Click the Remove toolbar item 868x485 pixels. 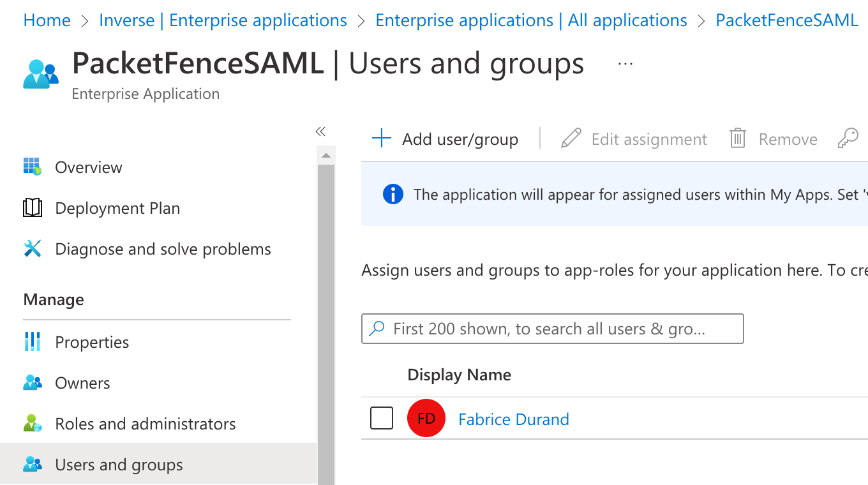pyautogui.click(x=773, y=138)
